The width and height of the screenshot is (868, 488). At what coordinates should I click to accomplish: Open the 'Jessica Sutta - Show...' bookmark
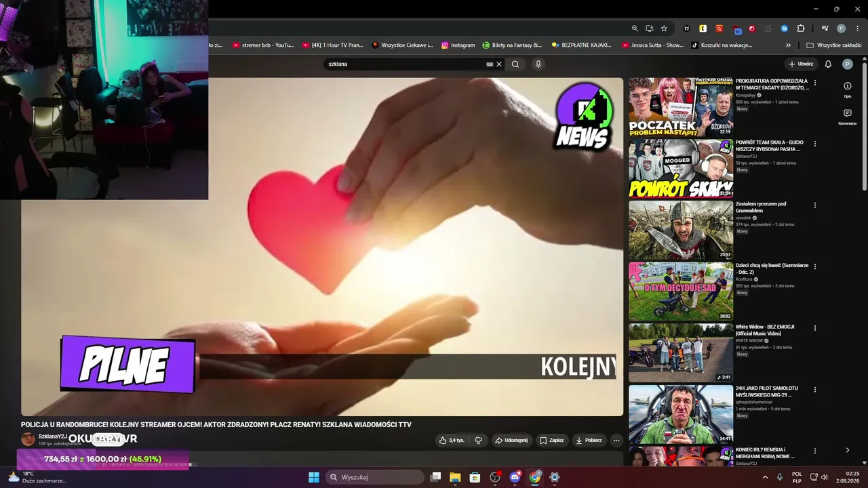(652, 45)
